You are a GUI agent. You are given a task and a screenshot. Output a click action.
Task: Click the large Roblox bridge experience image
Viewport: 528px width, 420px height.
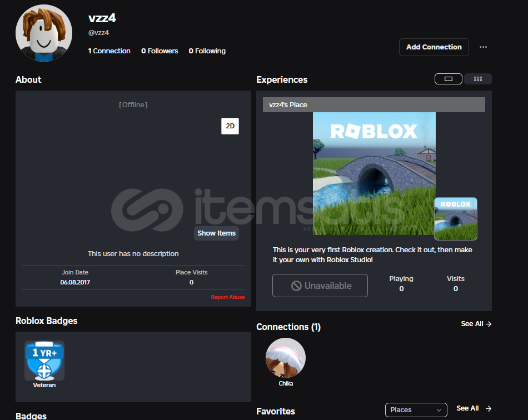click(x=374, y=174)
